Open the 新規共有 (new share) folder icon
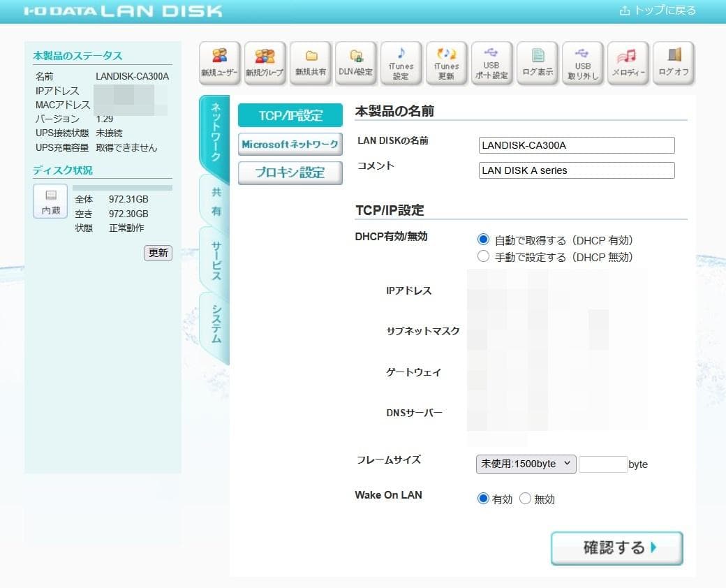This screenshot has width=726, height=588. 310,63
